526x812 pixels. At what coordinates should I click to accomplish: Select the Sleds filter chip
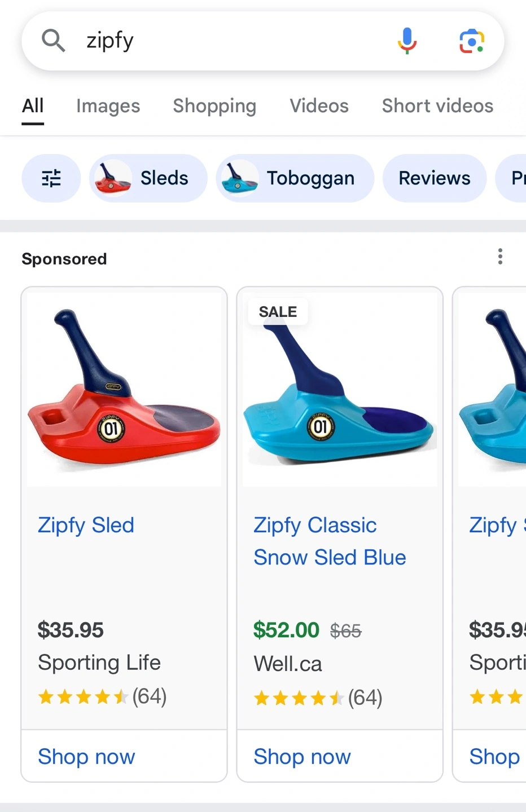[148, 178]
